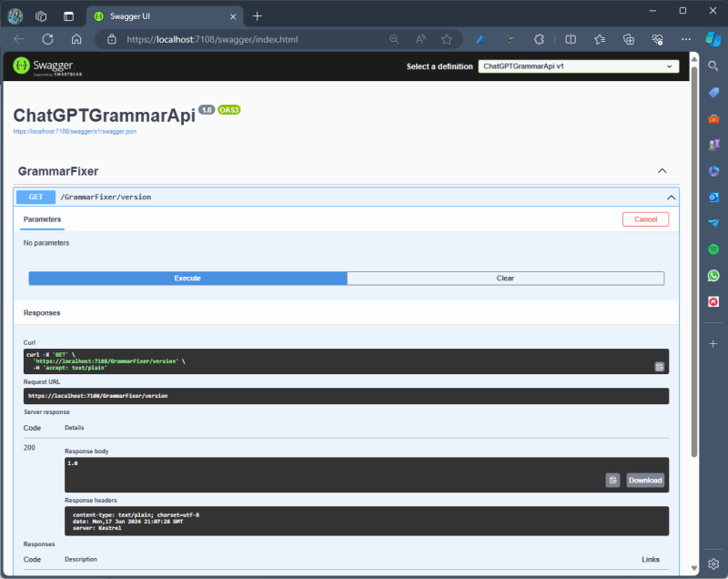This screenshot has width=728, height=579.
Task: Click the scroll up arrow of the page
Action: (x=694, y=59)
